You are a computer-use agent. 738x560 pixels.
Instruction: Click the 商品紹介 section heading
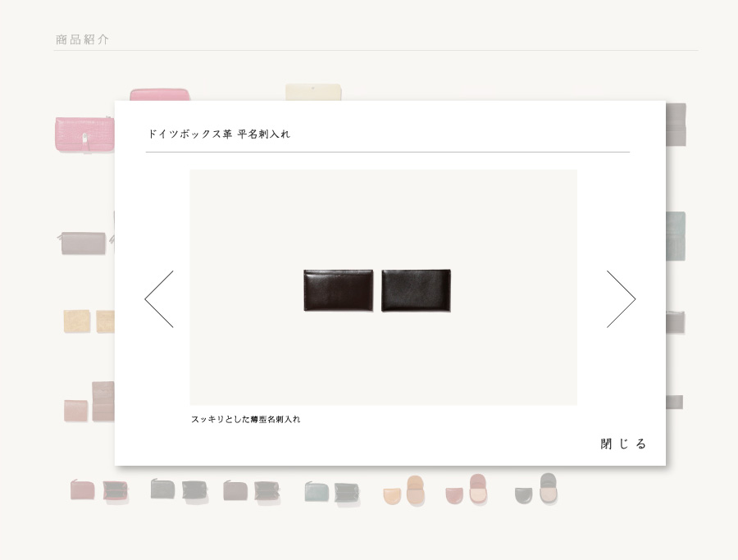click(82, 39)
